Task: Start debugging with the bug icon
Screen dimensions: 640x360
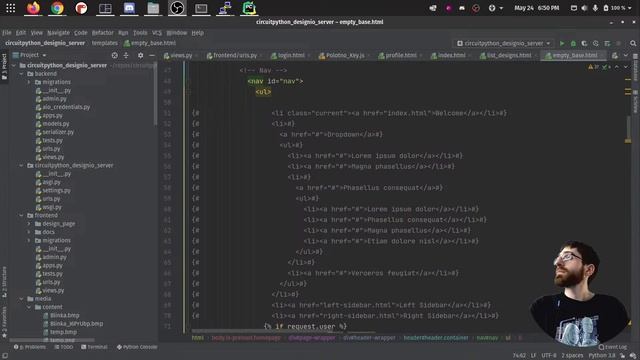Action: coord(573,43)
